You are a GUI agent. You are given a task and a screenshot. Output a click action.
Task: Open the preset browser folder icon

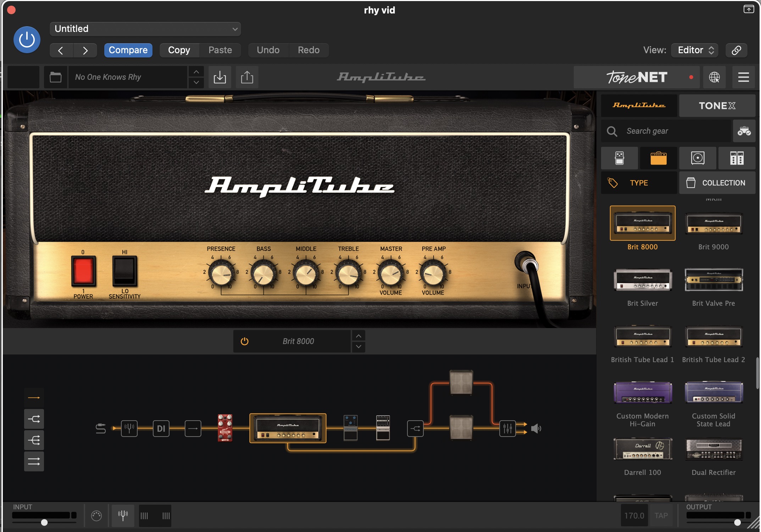point(56,77)
